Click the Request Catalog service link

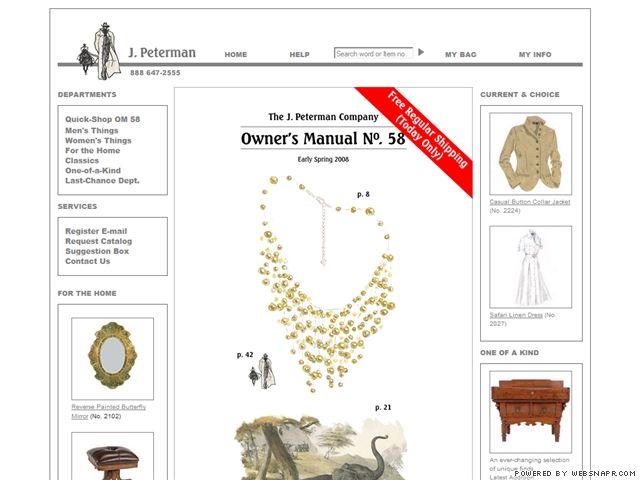(x=98, y=241)
